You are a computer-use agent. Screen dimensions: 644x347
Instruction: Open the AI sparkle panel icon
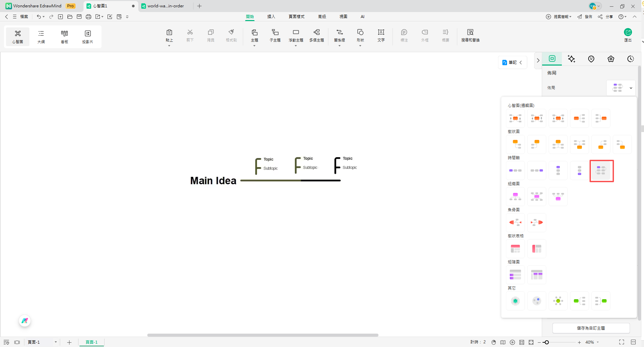[x=572, y=59]
